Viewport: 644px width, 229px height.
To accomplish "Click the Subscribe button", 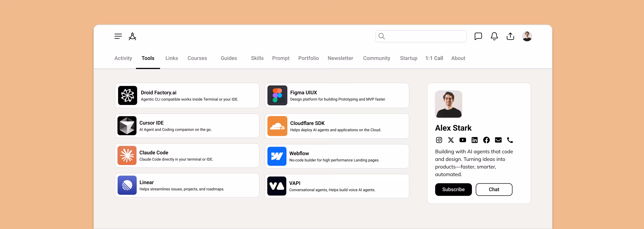I will click(453, 189).
